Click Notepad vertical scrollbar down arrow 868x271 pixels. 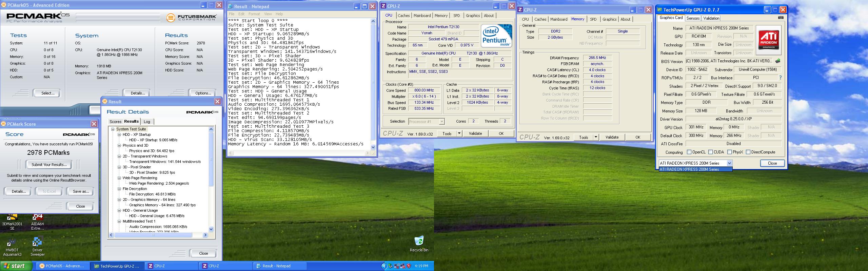373,147
